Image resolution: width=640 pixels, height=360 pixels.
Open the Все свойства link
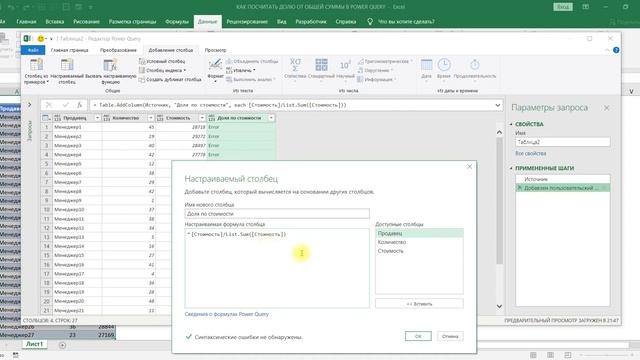(531, 153)
